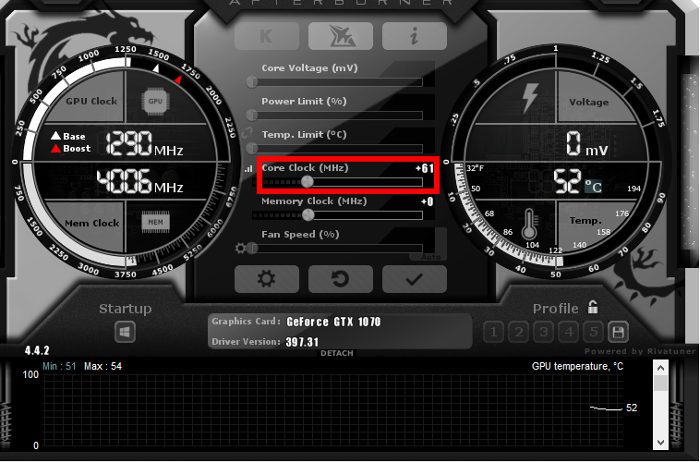Image resolution: width=700 pixels, height=463 pixels.
Task: Open settings with the gear button
Action: point(267,279)
